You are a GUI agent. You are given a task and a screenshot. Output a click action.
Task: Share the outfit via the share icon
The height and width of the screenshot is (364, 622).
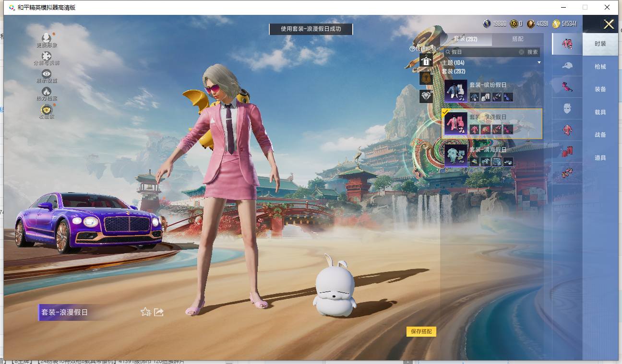[159, 312]
